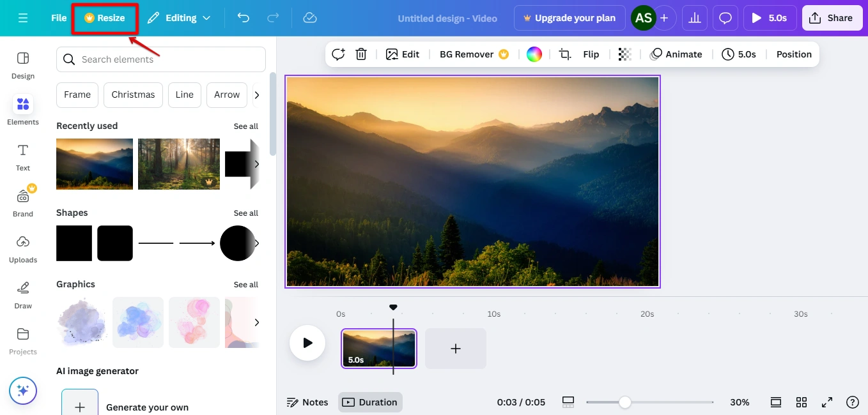Redo the last action
Image resolution: width=868 pixels, height=415 pixels.
(273, 18)
